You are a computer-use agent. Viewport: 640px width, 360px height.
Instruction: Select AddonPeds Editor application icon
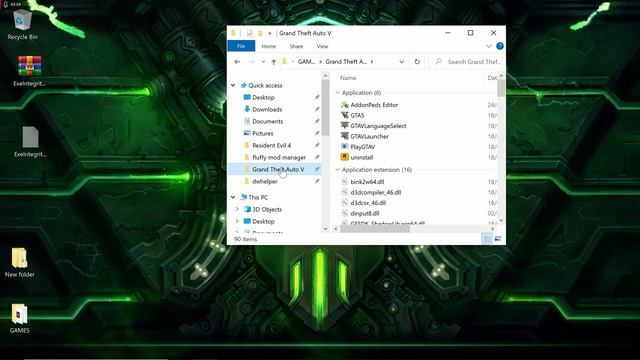click(x=344, y=105)
